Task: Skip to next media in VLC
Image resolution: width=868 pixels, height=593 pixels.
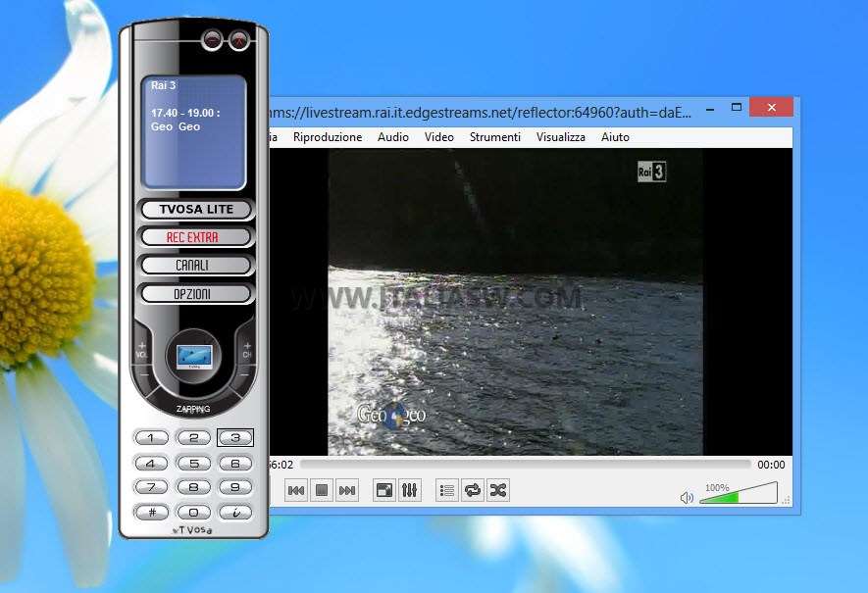Action: point(346,490)
